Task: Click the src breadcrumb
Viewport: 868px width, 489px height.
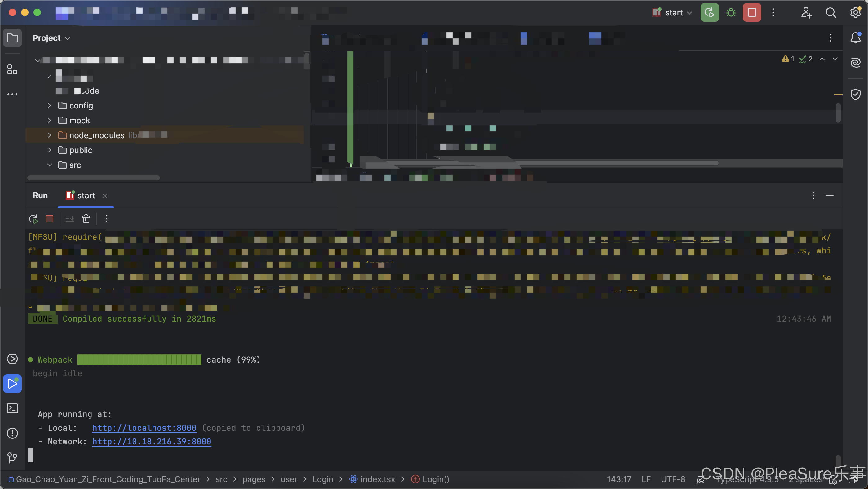Action: 221,479
